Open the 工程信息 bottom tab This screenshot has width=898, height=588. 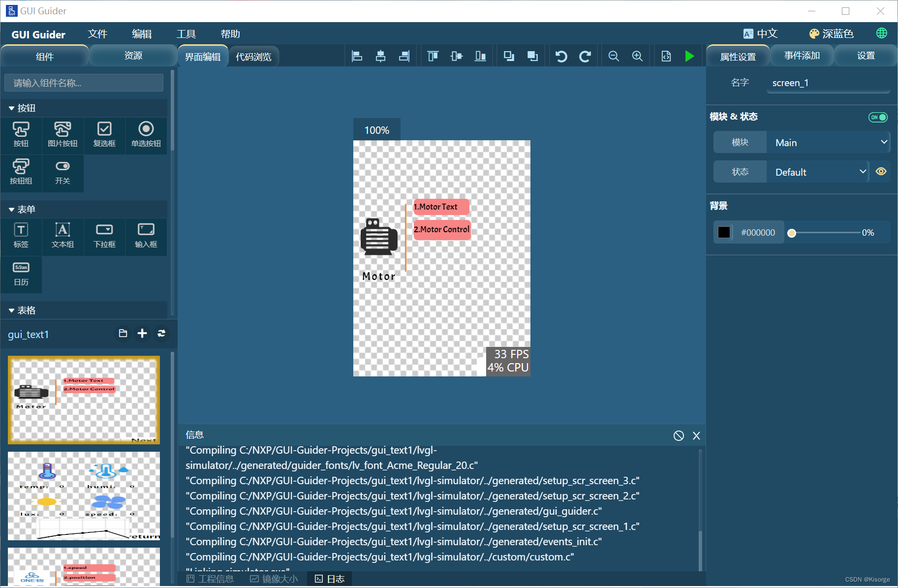(x=210, y=579)
